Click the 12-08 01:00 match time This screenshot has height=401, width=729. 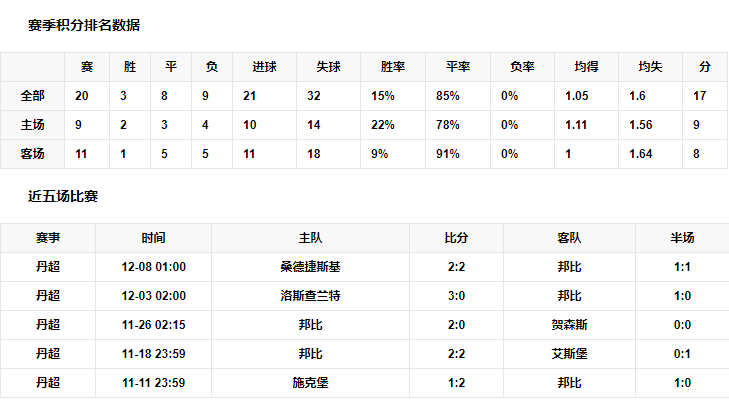coord(153,268)
